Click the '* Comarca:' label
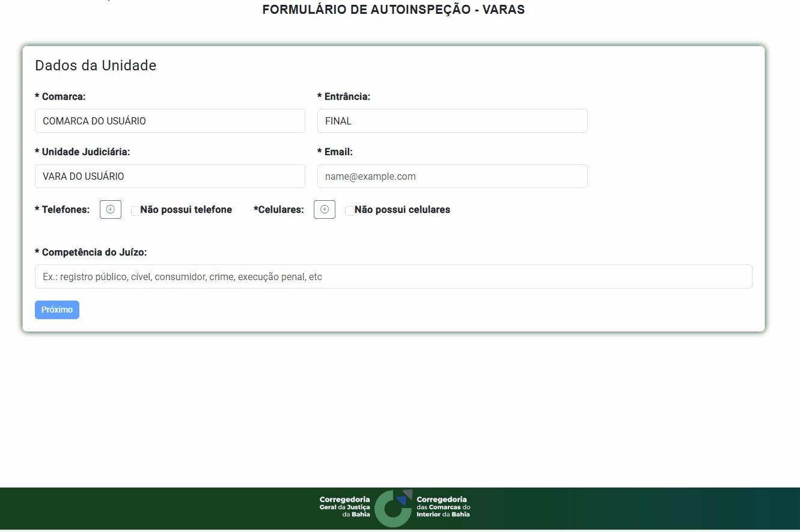The height and width of the screenshot is (532, 800). pos(60,96)
